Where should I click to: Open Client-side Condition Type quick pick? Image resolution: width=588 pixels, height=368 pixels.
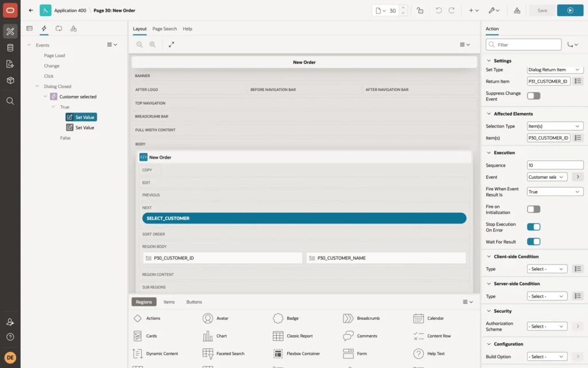coord(578,269)
